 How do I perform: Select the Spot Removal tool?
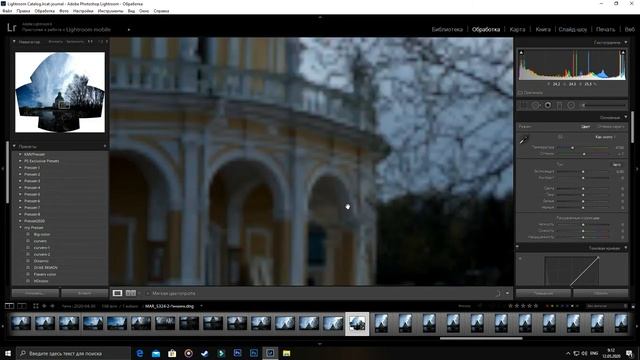536,105
